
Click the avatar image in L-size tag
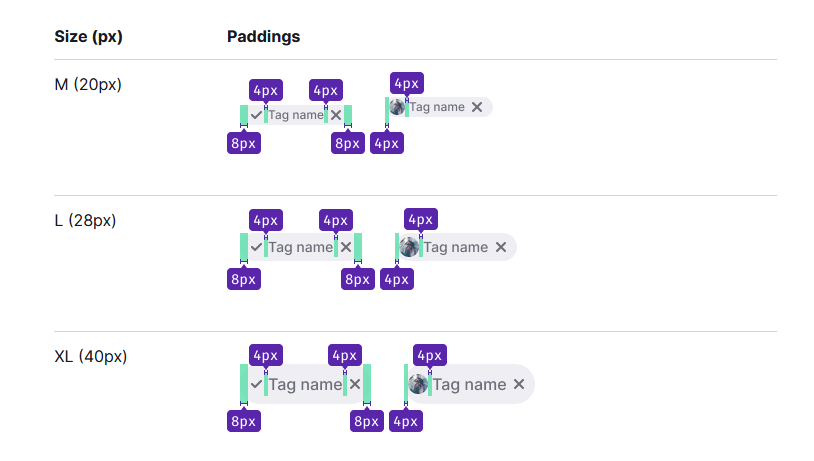[409, 247]
